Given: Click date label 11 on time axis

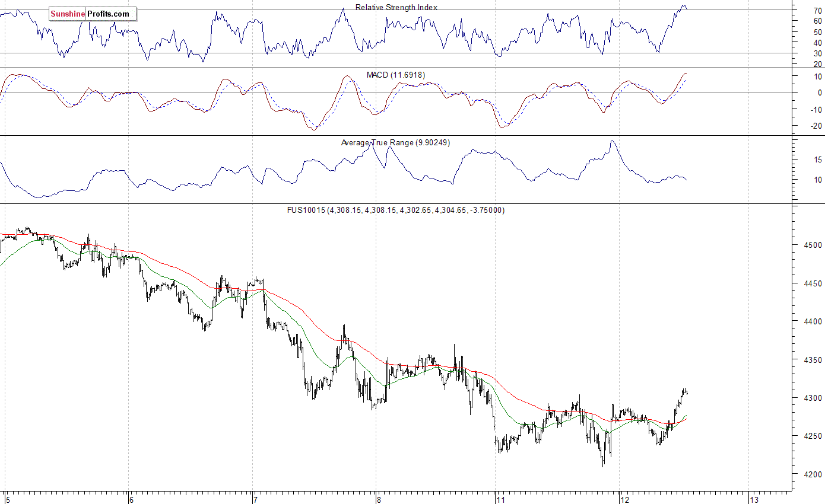Looking at the screenshot, I should click(500, 500).
